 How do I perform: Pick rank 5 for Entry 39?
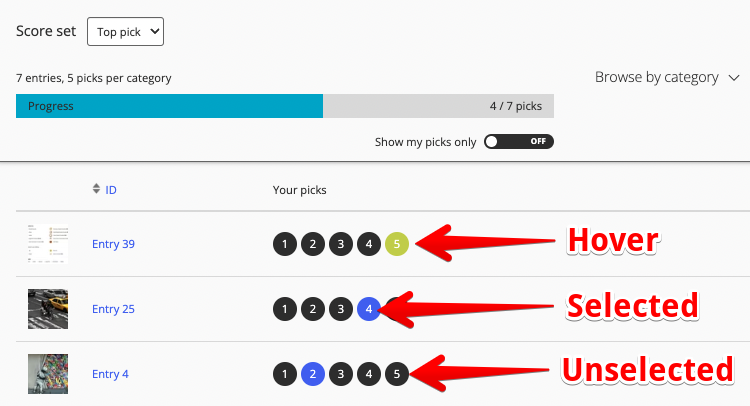(x=397, y=244)
